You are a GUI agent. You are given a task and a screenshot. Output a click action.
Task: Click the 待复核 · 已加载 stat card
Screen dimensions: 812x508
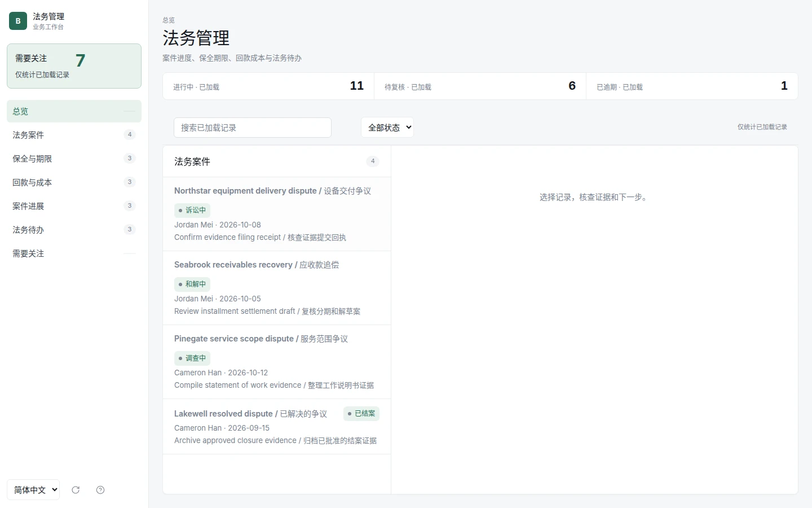(x=480, y=86)
